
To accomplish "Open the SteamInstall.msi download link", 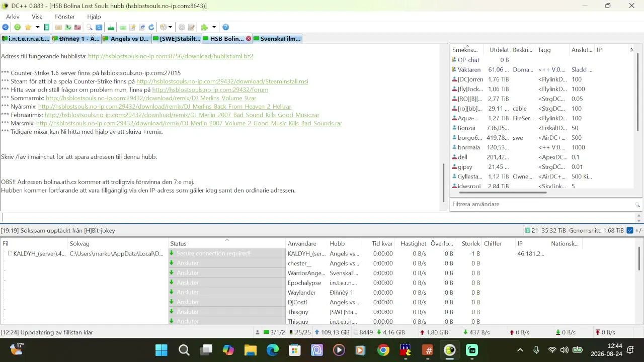I will pyautogui.click(x=222, y=81).
